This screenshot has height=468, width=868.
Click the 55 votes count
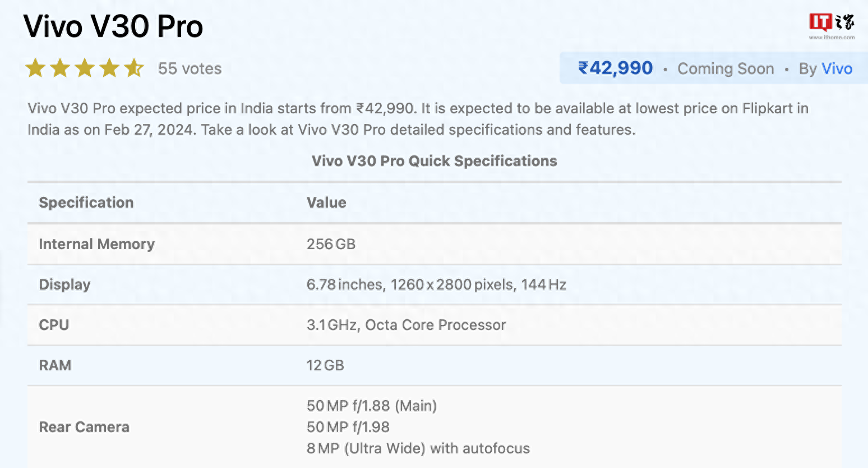[x=190, y=68]
